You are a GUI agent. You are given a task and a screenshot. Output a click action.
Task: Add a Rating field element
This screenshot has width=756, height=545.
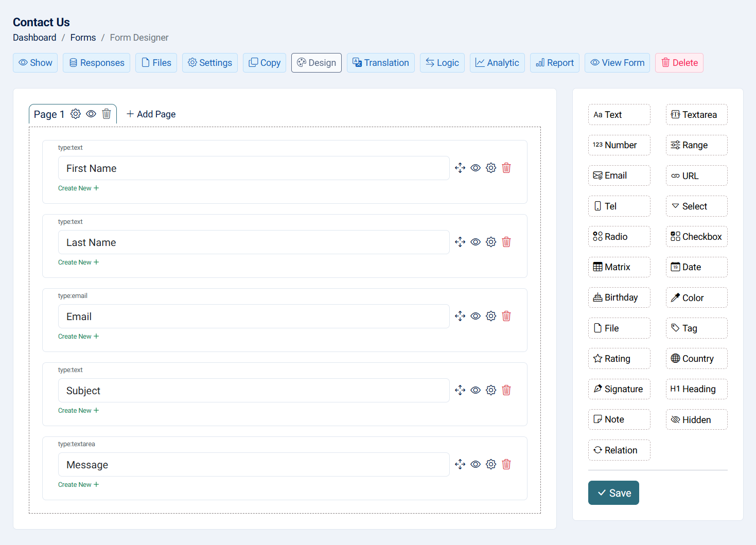(619, 359)
